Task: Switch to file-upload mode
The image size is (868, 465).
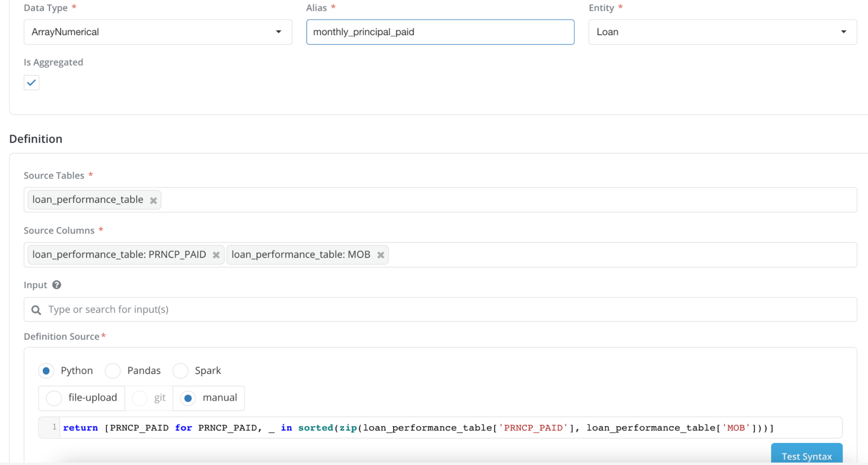Action: [x=54, y=398]
